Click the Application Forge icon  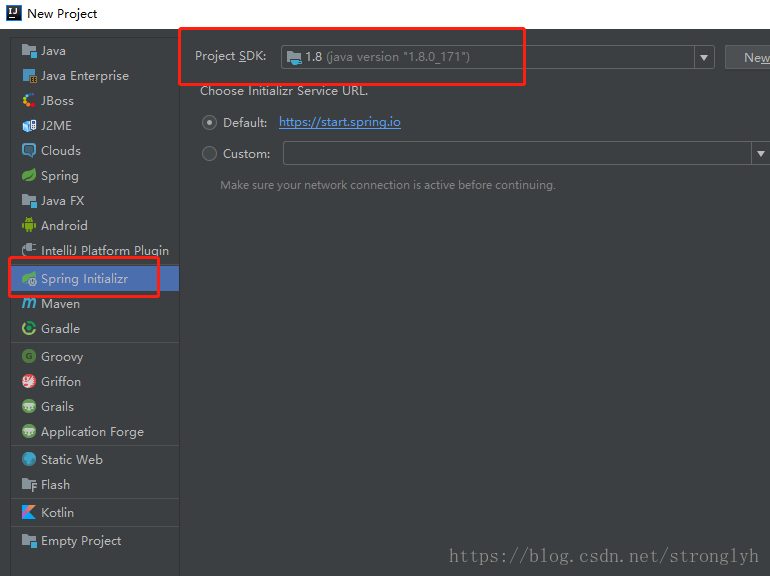click(29, 431)
